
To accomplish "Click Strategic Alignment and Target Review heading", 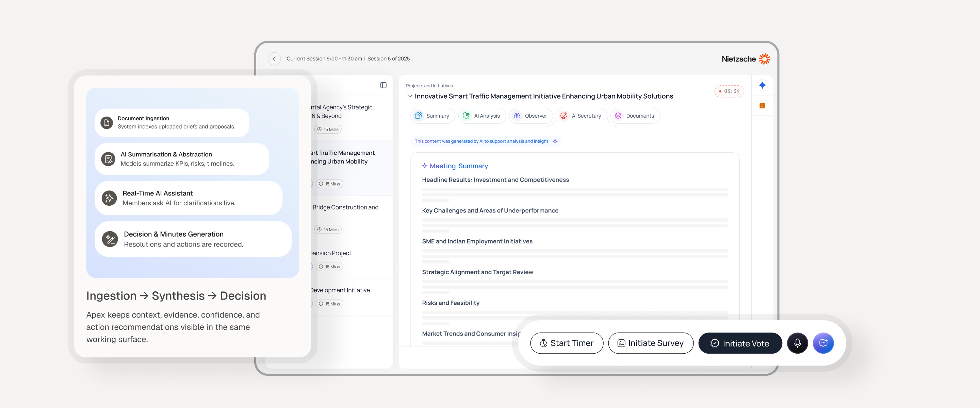I will point(477,272).
